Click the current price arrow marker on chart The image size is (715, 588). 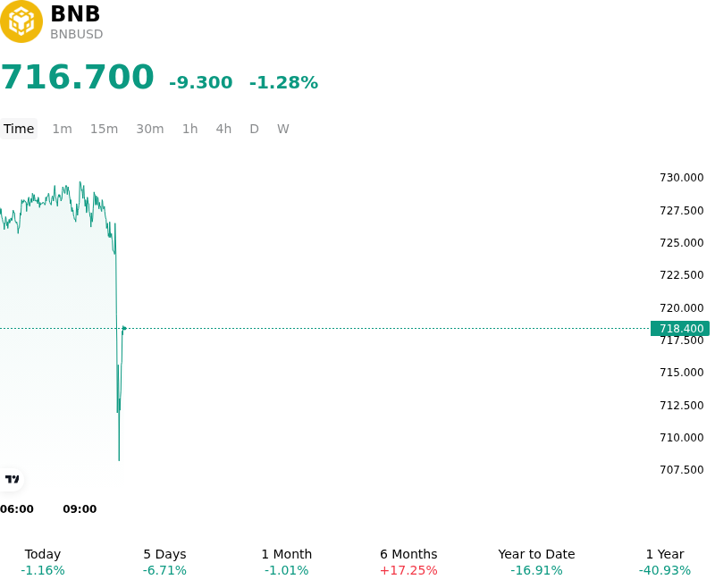(x=124, y=328)
